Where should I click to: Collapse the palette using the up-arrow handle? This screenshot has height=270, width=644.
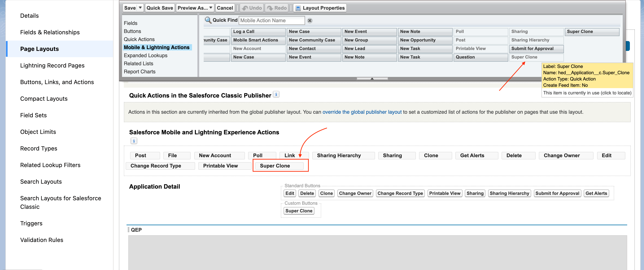[x=372, y=79]
